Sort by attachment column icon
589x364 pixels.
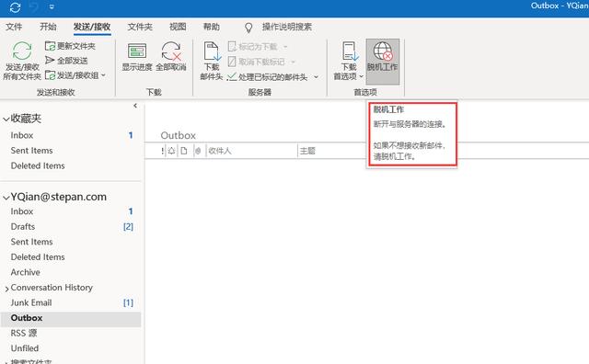pos(198,151)
